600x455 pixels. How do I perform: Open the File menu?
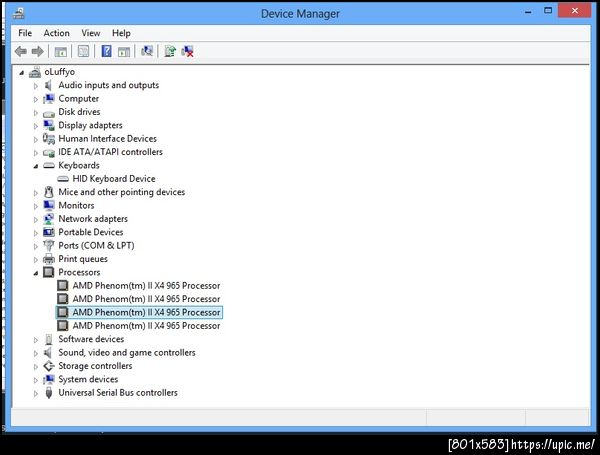[25, 33]
